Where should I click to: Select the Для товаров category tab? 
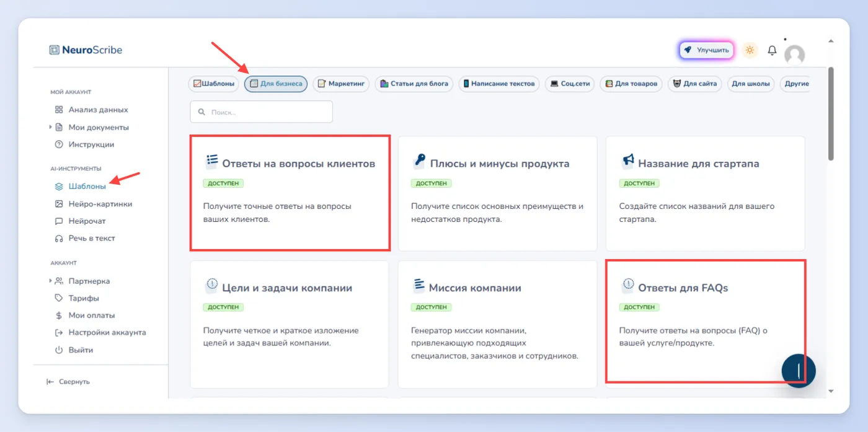pos(631,84)
